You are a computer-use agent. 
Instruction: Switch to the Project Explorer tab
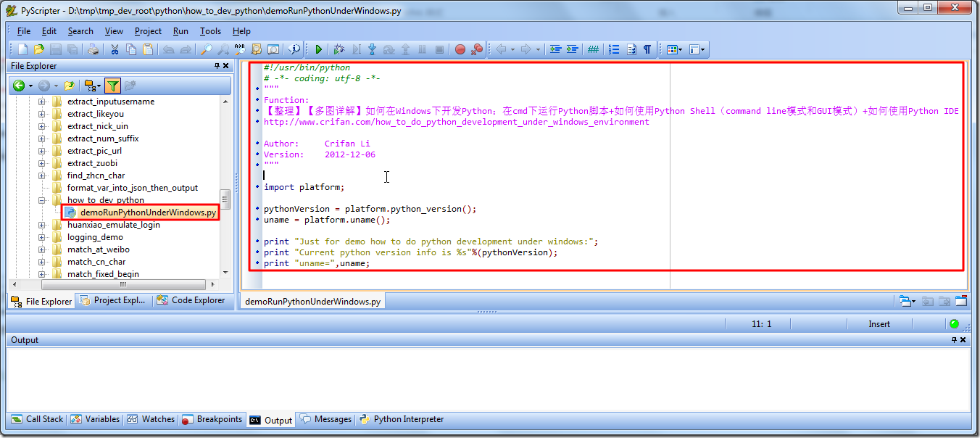[114, 300]
